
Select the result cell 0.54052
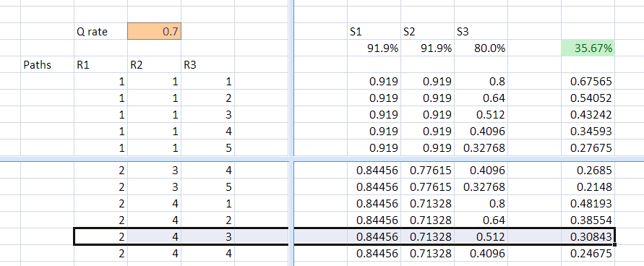point(588,98)
